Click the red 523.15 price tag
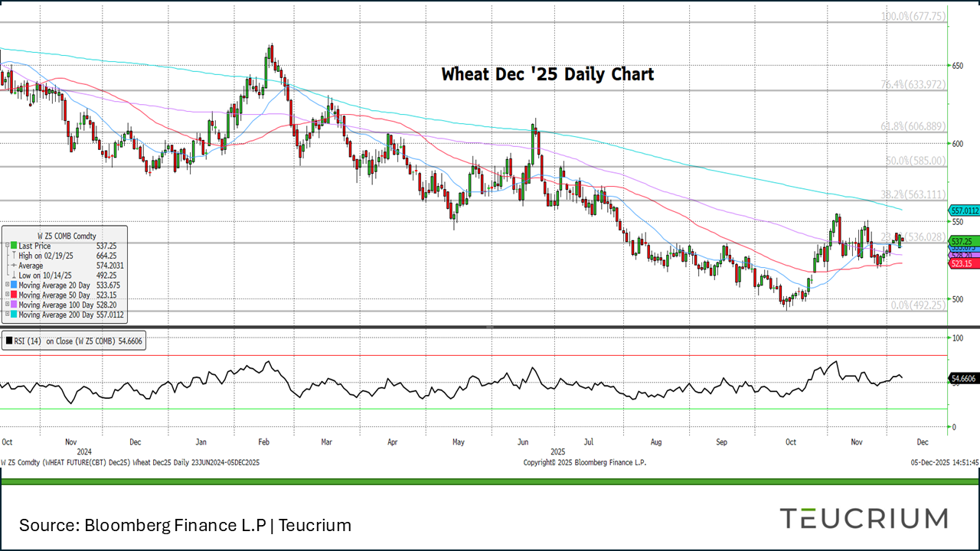The height and width of the screenshot is (551, 980). (x=962, y=263)
